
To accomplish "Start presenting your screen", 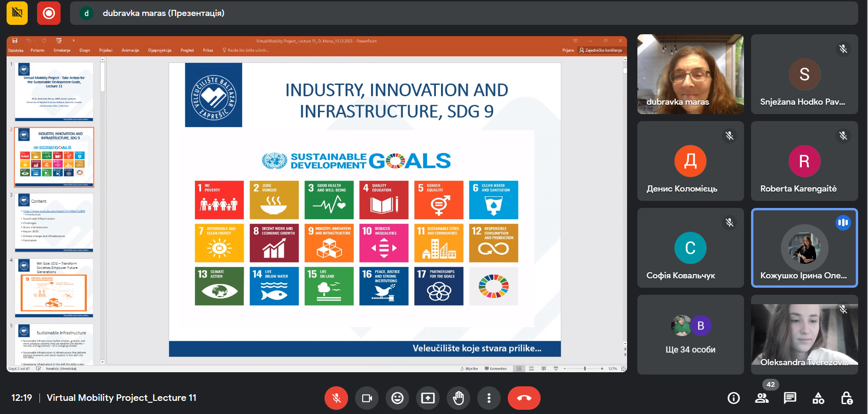I will point(428,398).
